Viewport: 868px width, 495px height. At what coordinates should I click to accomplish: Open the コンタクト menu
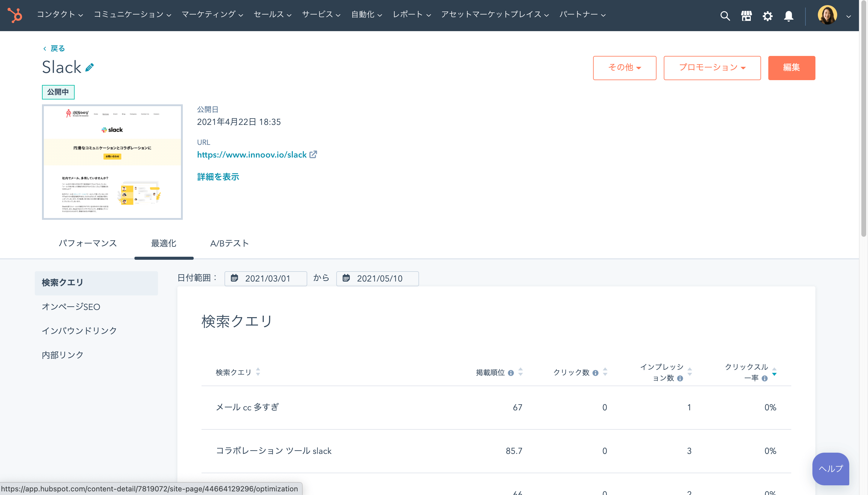(x=60, y=15)
